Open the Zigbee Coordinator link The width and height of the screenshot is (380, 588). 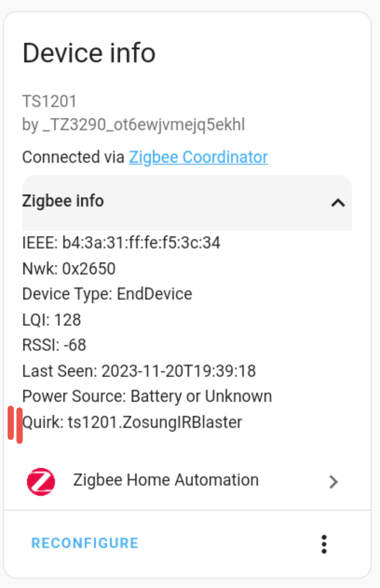pos(198,157)
